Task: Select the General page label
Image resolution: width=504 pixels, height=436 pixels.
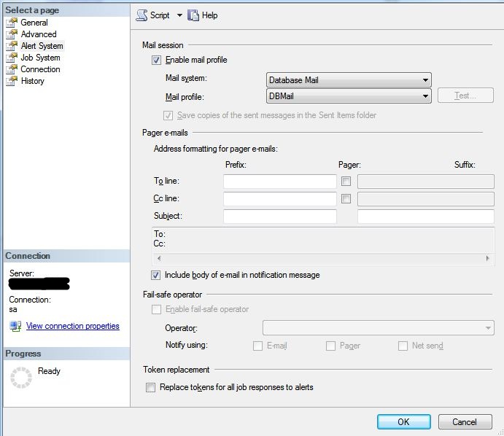Action: pyautogui.click(x=34, y=23)
